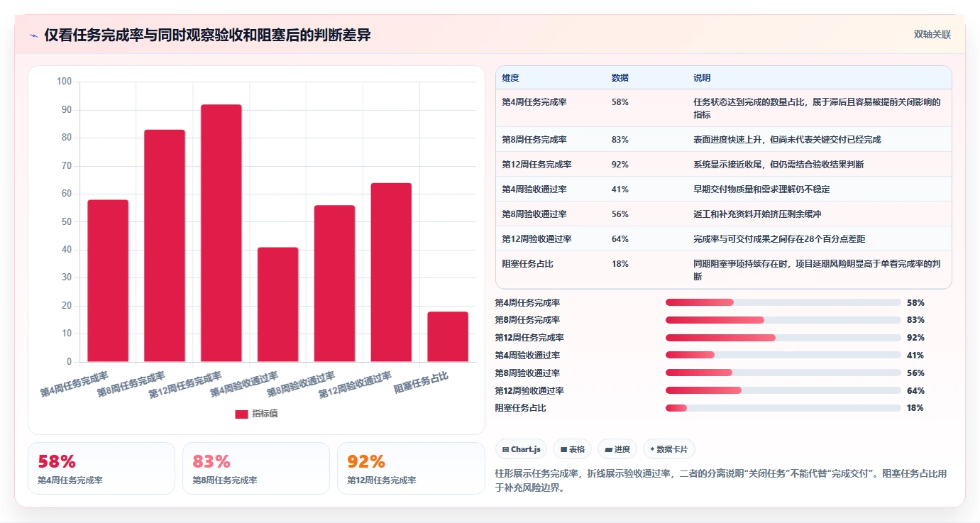Select table row 第12周任务完成率

(x=723, y=165)
